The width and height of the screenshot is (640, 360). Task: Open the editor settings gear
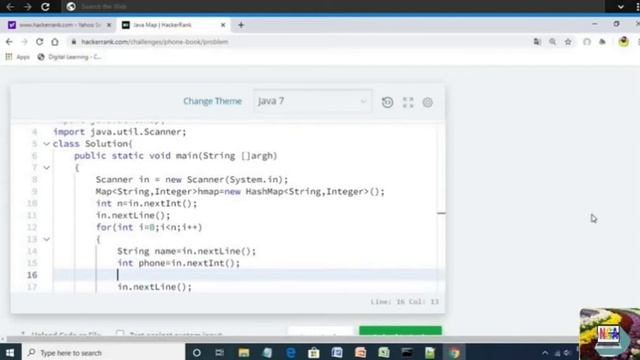tap(427, 102)
